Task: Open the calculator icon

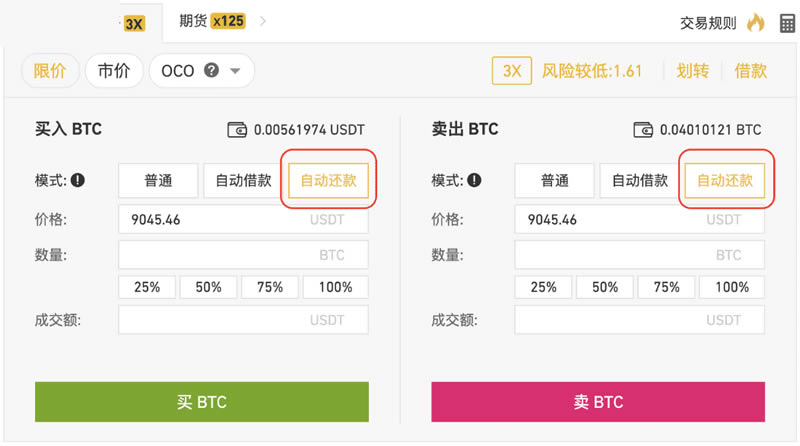Action: (x=787, y=23)
